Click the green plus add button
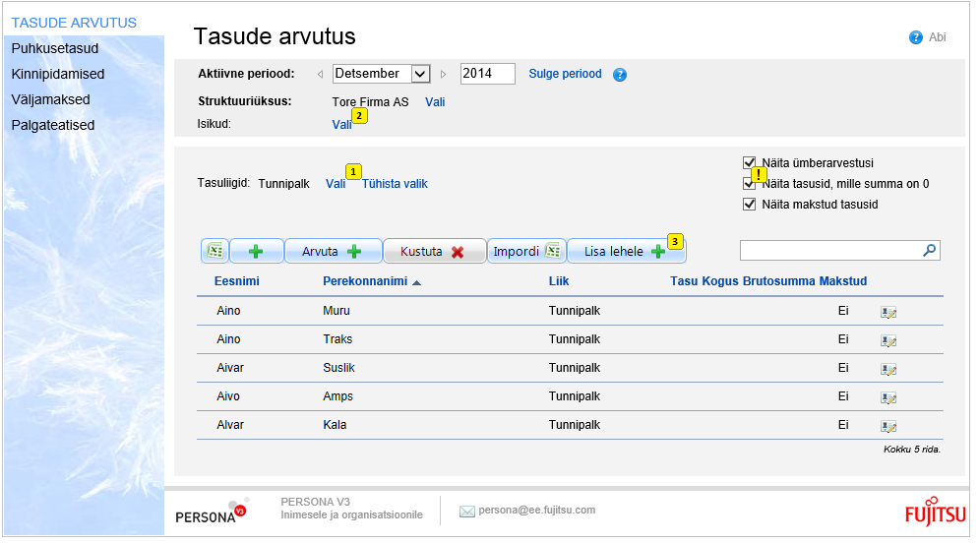This screenshot has width=980, height=543. [256, 252]
